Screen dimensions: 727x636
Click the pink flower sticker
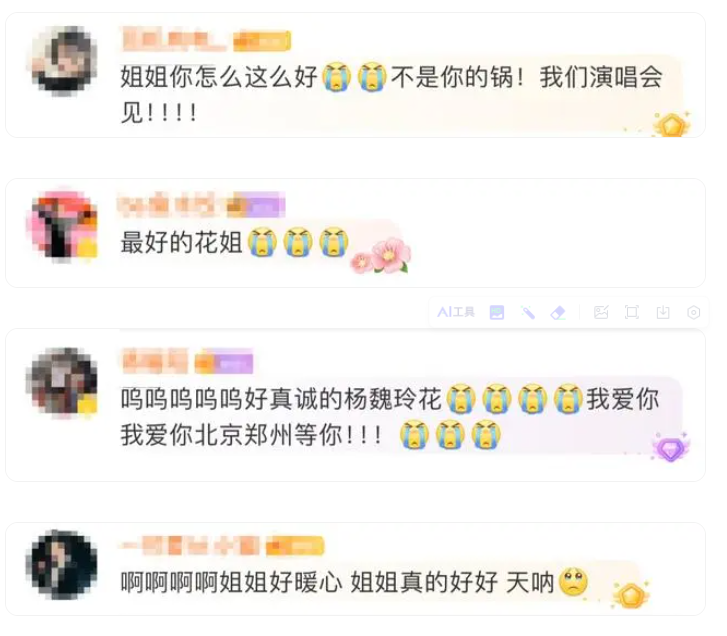click(x=382, y=255)
